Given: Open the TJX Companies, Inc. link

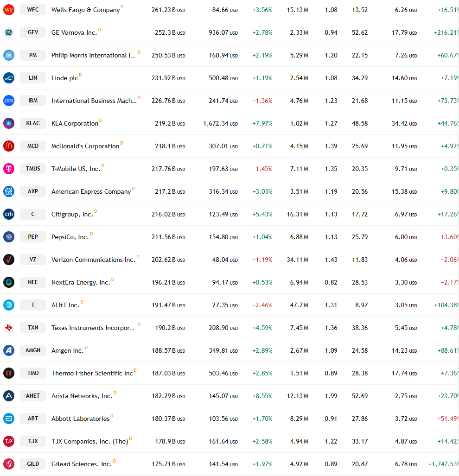Looking at the screenshot, I should (89, 441).
